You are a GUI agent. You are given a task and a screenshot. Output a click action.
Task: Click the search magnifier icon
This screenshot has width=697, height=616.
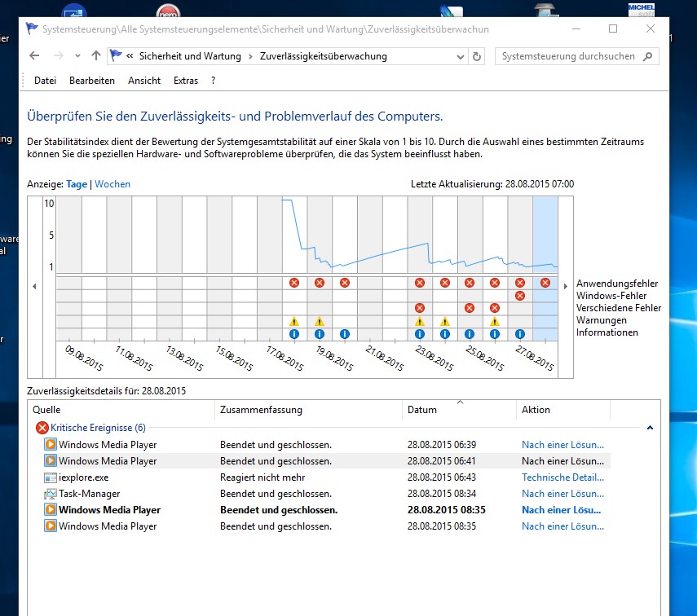647,56
